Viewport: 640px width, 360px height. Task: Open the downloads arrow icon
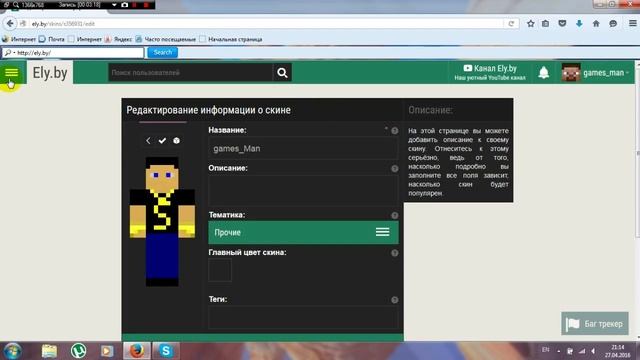(579, 24)
